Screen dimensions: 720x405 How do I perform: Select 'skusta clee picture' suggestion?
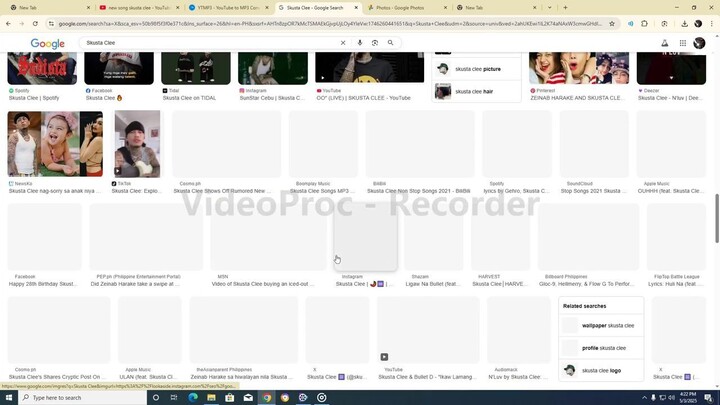click(477, 69)
